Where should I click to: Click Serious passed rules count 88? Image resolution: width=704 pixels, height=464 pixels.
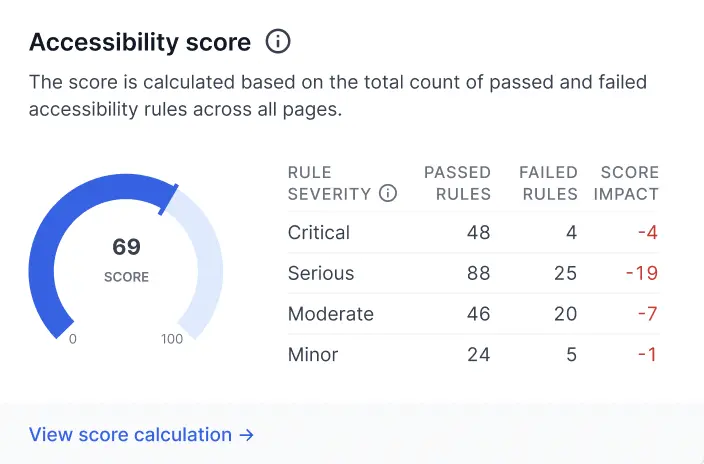point(479,273)
